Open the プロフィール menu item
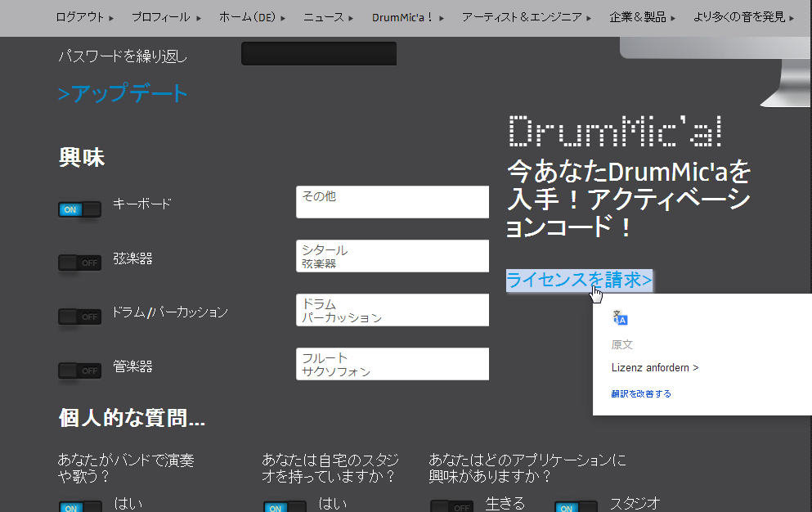This screenshot has height=512, width=812. click(161, 17)
